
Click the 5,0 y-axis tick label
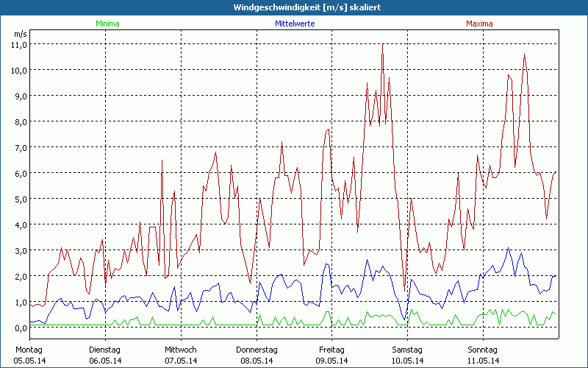click(20, 199)
